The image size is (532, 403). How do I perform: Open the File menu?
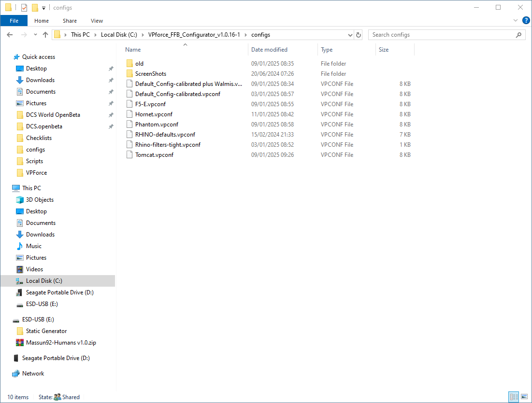click(14, 21)
